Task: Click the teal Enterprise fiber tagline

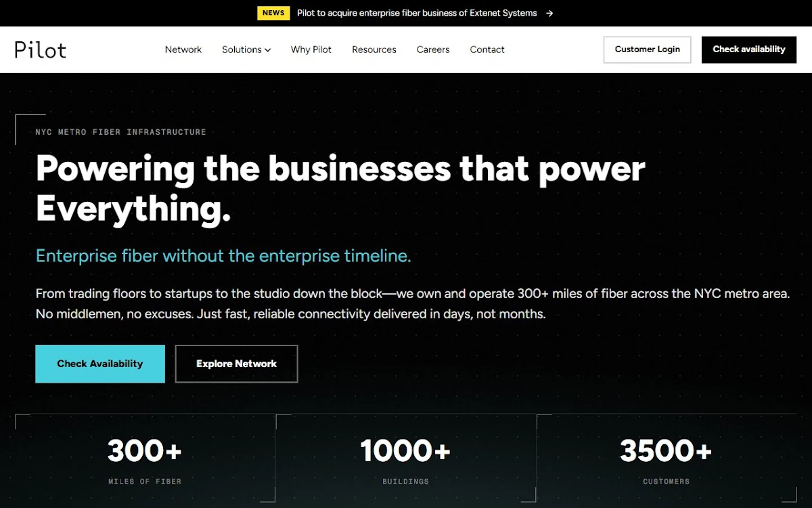Action: tap(223, 256)
